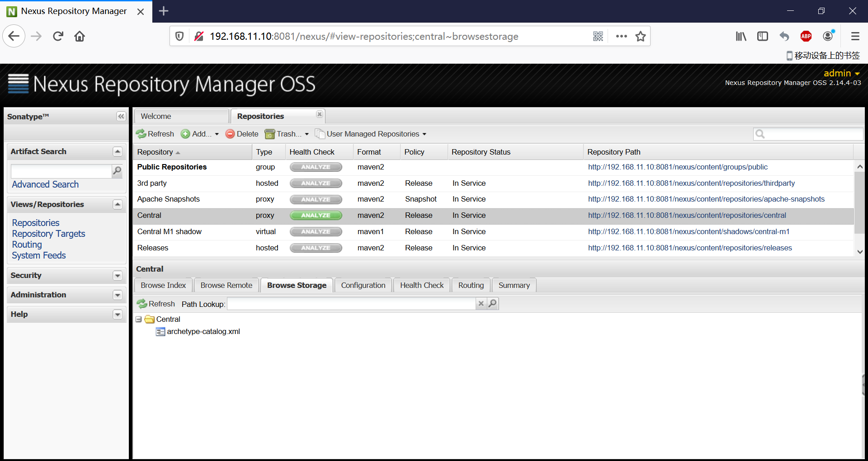The height and width of the screenshot is (461, 868).
Task: Click the Refresh icon in repositories toolbar
Action: click(x=141, y=134)
